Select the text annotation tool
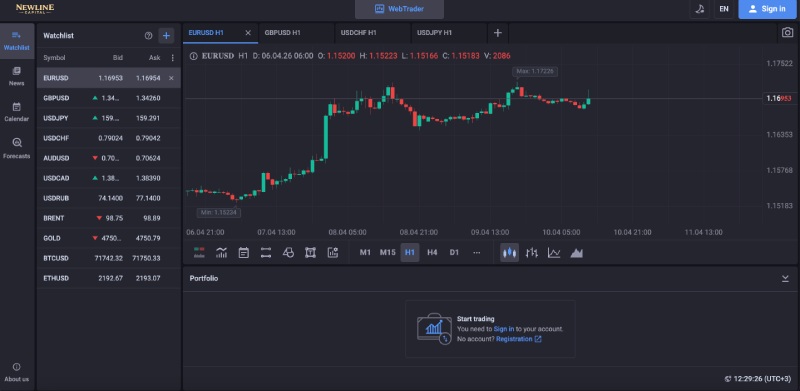 [x=310, y=252]
